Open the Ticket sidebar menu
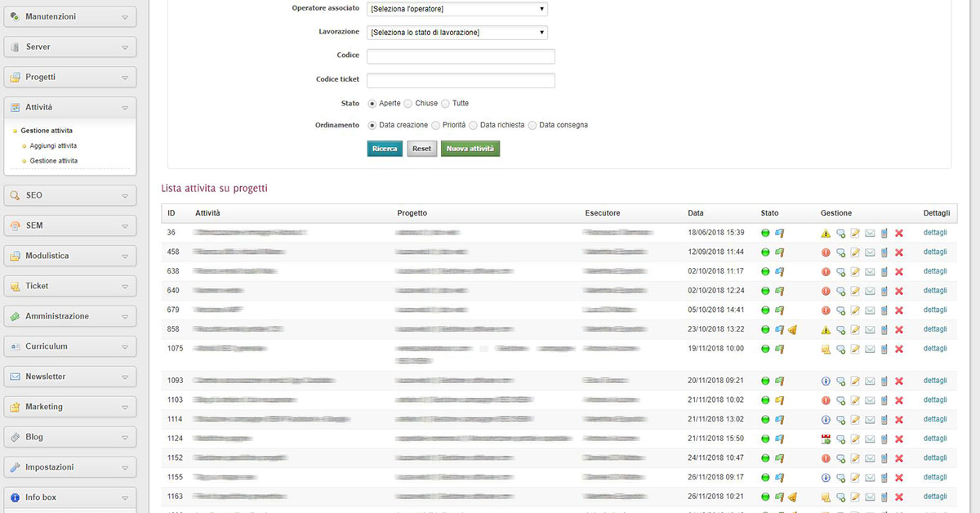Screen dimensions: 980x513 coord(70,286)
